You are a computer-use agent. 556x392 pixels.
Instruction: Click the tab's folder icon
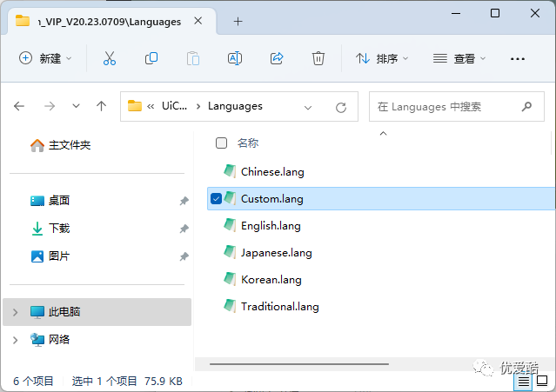[x=23, y=21]
